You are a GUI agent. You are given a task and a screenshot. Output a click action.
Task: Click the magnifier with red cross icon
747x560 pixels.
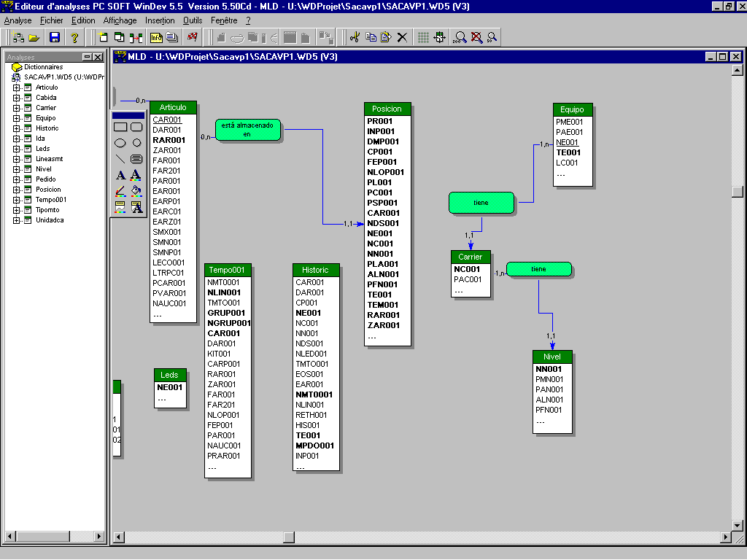coord(476,37)
